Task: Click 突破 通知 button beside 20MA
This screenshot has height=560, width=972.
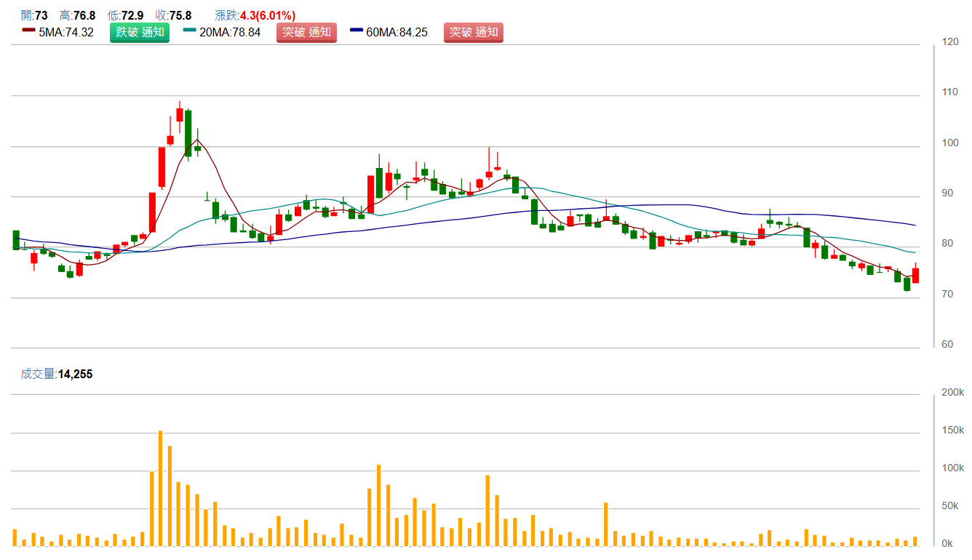Action: click(306, 33)
